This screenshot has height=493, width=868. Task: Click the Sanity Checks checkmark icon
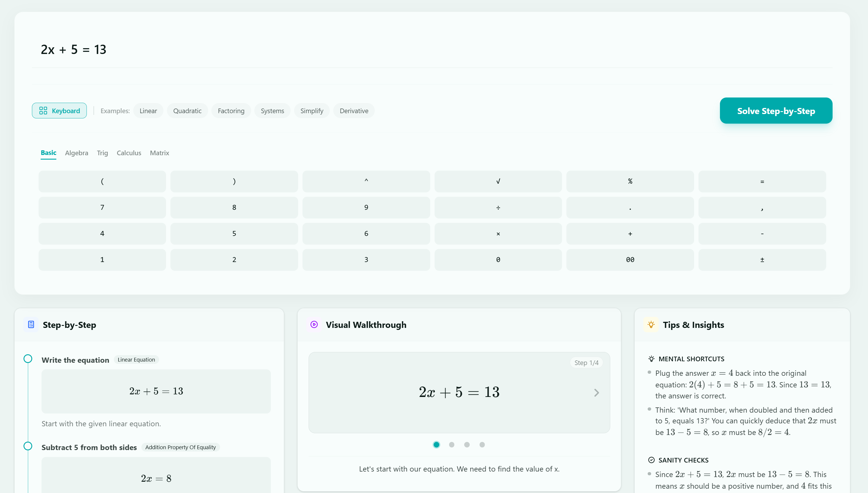(x=651, y=460)
